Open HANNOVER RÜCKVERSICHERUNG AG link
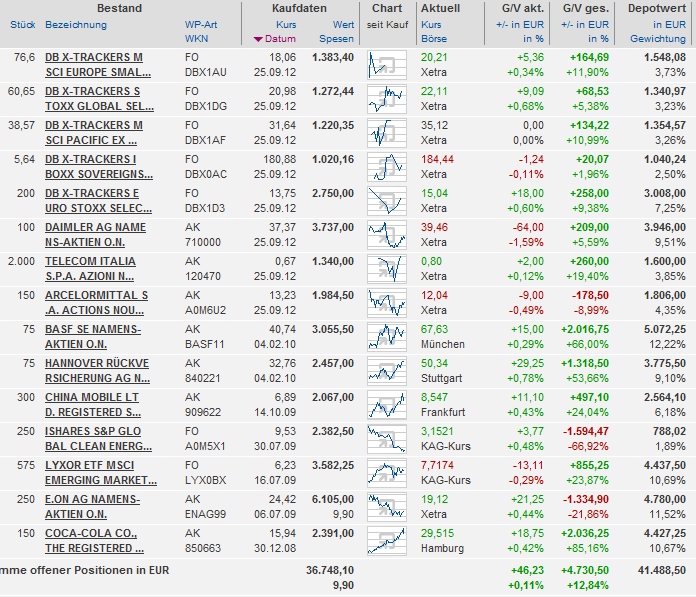696x597 pixels. 98,371
